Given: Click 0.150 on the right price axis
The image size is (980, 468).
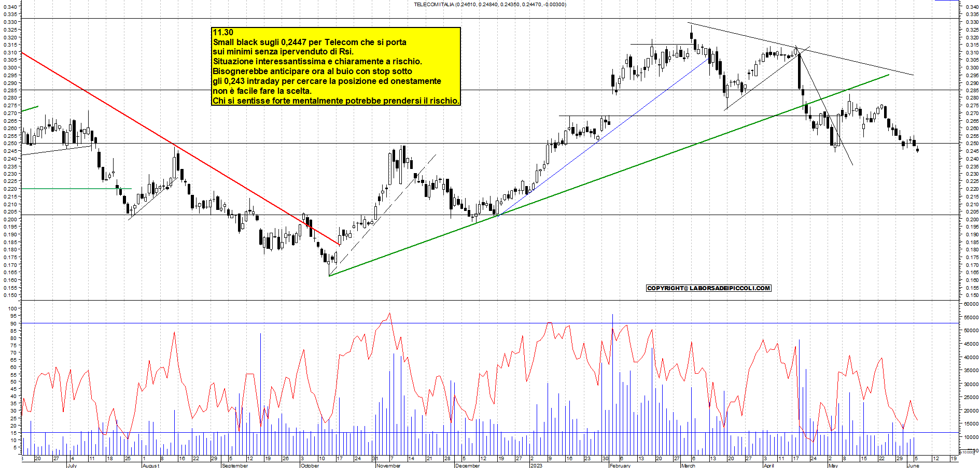Looking at the screenshot, I should tap(972, 295).
